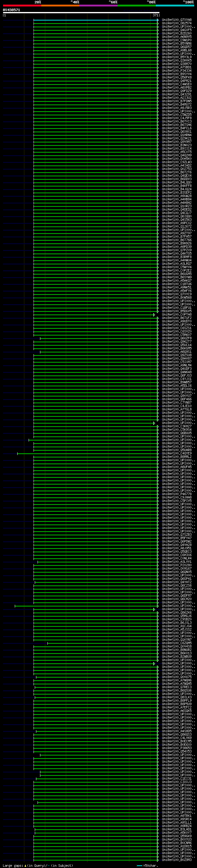Open the UniRef100_C5IXM7 hit label
The height and width of the screenshot is (868, 197).
coord(177,362)
